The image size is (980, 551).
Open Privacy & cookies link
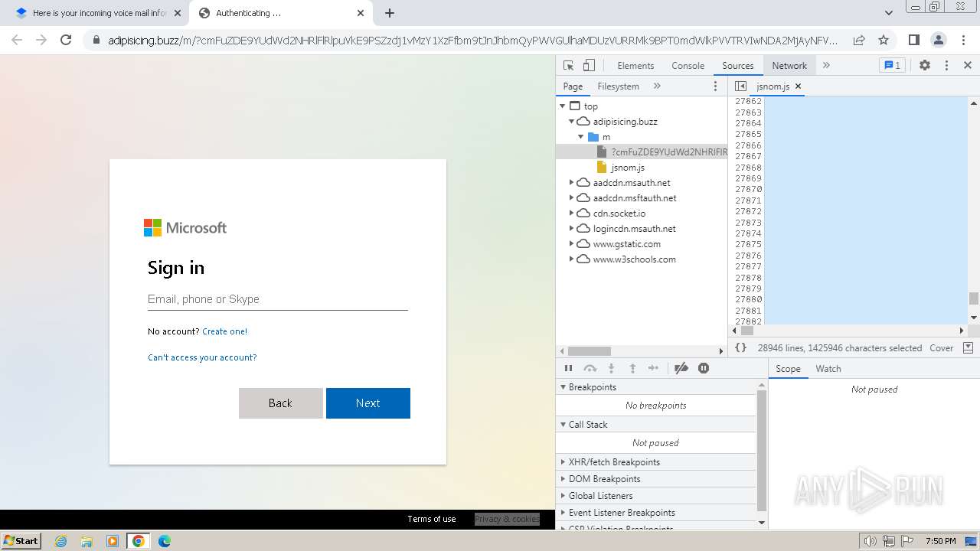507,519
